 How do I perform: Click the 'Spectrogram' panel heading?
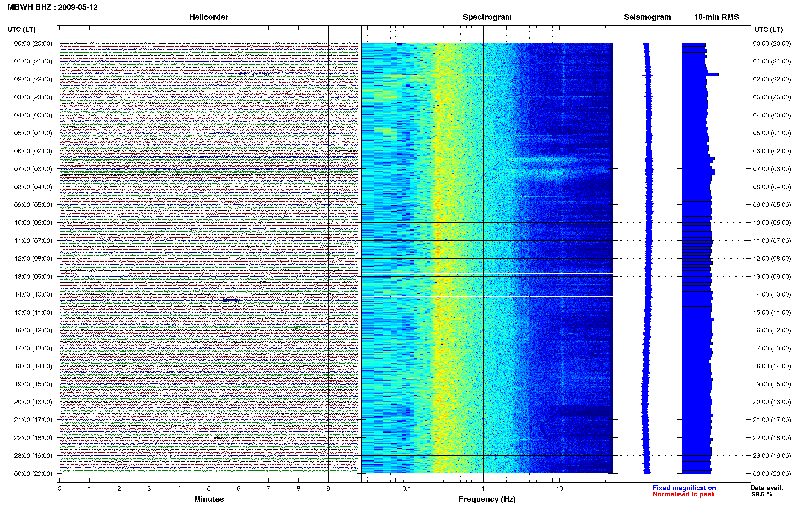coord(487,17)
